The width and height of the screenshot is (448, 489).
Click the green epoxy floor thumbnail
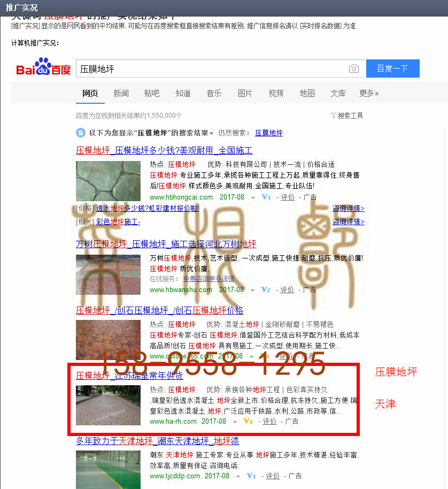click(108, 470)
